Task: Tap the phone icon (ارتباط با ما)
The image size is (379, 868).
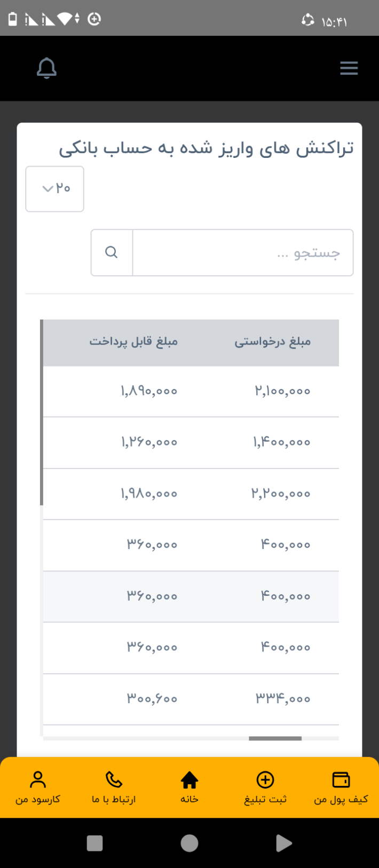Action: [114, 780]
